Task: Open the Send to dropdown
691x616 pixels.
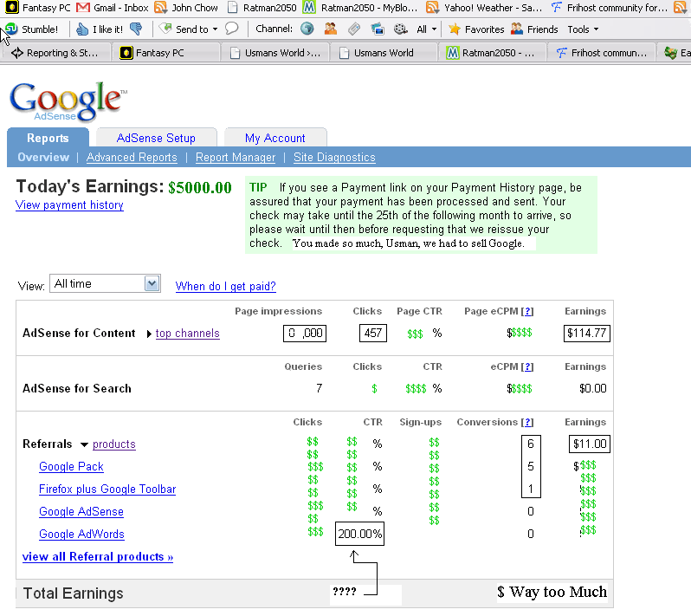Action: coord(189,29)
